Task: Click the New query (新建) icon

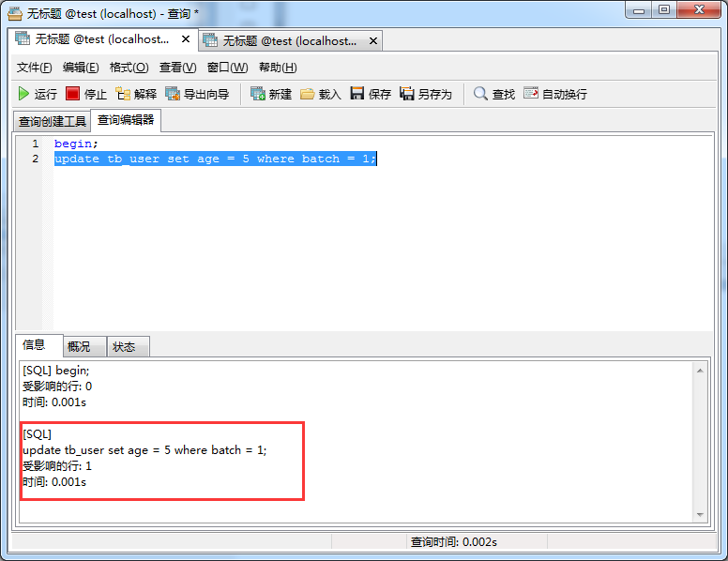Action: [258, 94]
